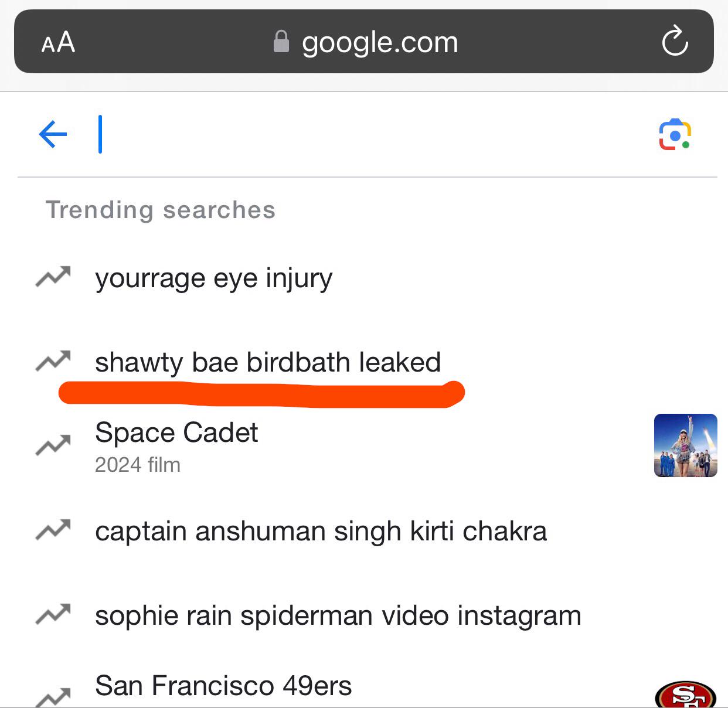Click trending arrow beside Space Cadet
The width and height of the screenshot is (728, 708).
click(x=53, y=446)
